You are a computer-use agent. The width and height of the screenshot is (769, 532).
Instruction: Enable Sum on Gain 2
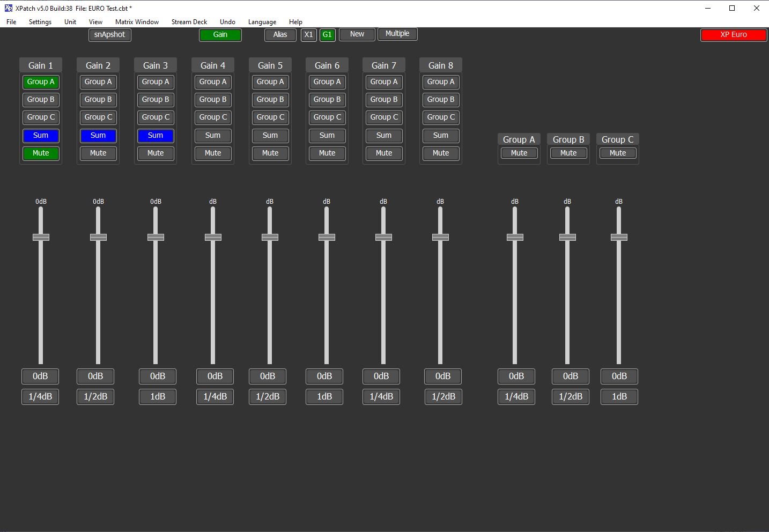click(x=98, y=136)
